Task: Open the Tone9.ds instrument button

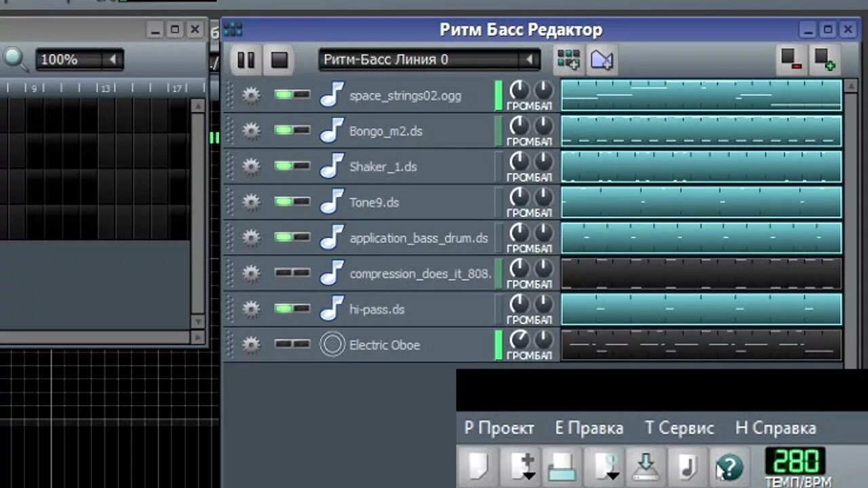Action: (405, 202)
